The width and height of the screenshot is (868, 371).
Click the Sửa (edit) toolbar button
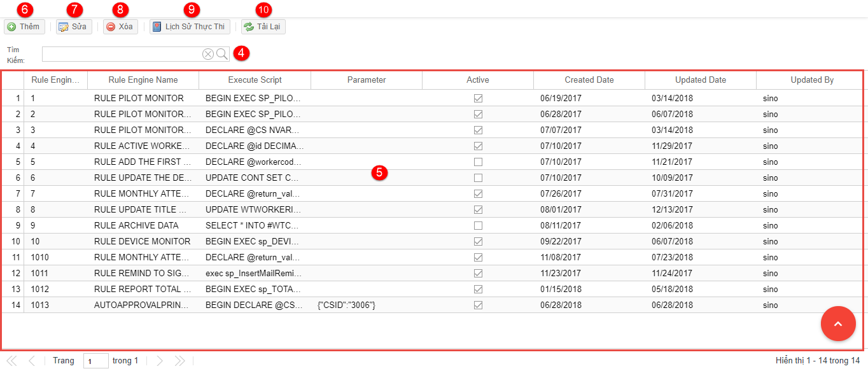tap(73, 27)
